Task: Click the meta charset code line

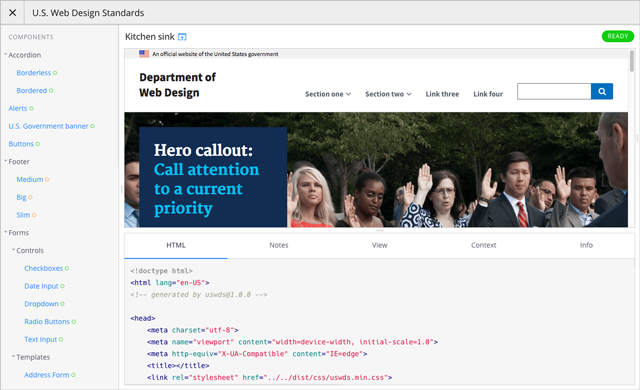Action: pyautogui.click(x=193, y=330)
